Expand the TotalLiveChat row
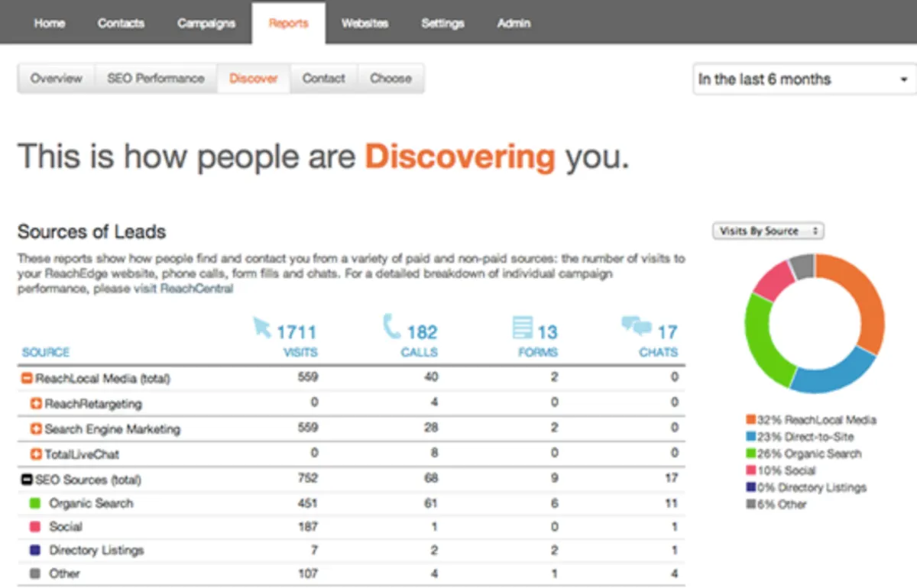 tap(35, 454)
